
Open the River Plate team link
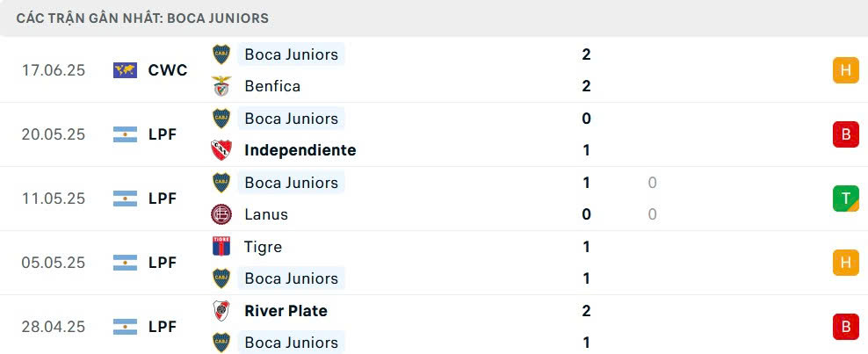pyautogui.click(x=286, y=311)
